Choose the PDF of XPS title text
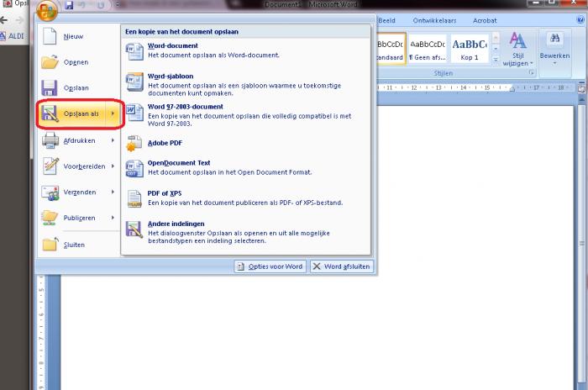 tap(165, 193)
